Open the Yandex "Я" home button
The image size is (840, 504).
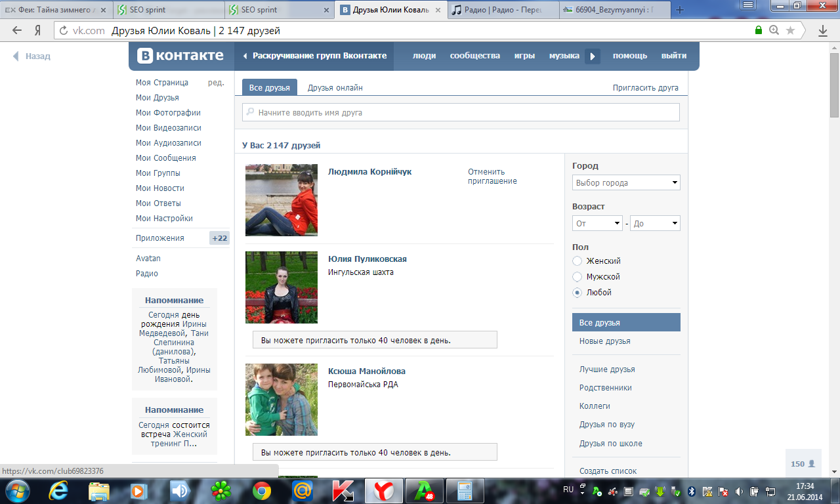tap(38, 30)
